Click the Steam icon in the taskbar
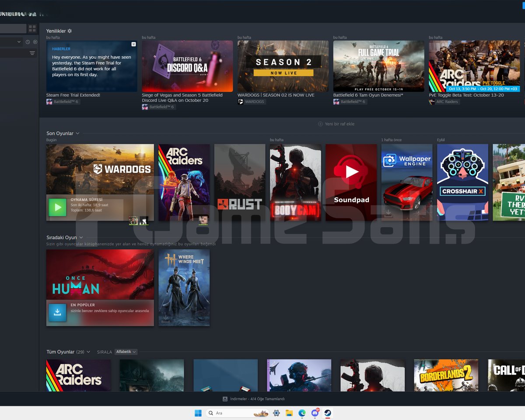The width and height of the screenshot is (525, 420). [x=327, y=413]
